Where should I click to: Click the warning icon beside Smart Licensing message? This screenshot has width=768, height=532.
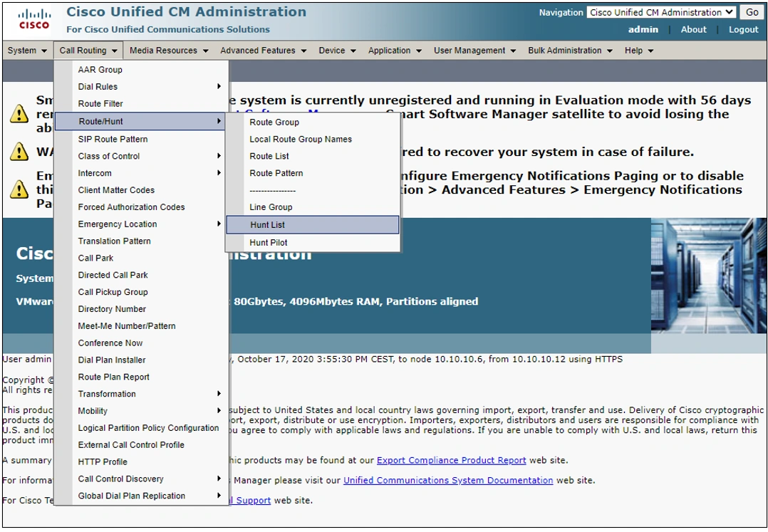click(19, 113)
